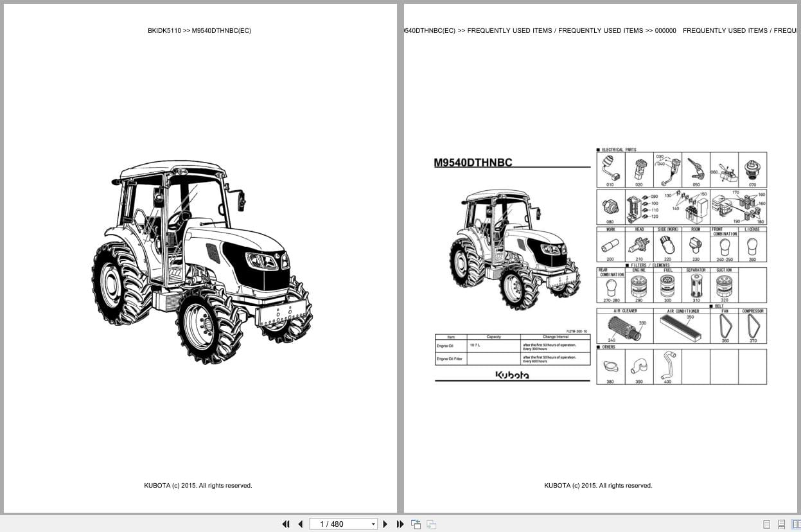Viewport: 801px width, 532px height.
Task: Open the page number dropdown arrow
Action: tap(373, 524)
